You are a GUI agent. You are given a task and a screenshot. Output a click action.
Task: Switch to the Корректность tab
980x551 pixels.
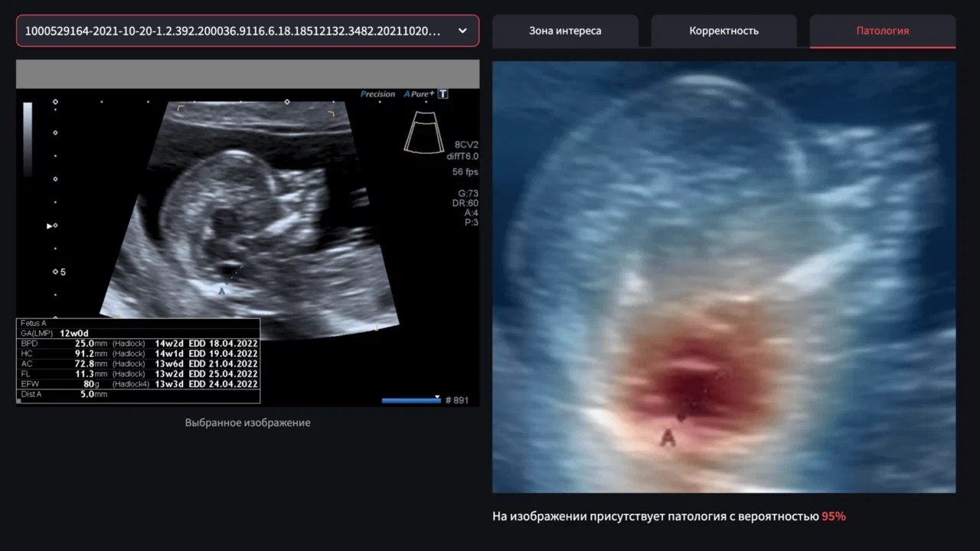tap(724, 31)
